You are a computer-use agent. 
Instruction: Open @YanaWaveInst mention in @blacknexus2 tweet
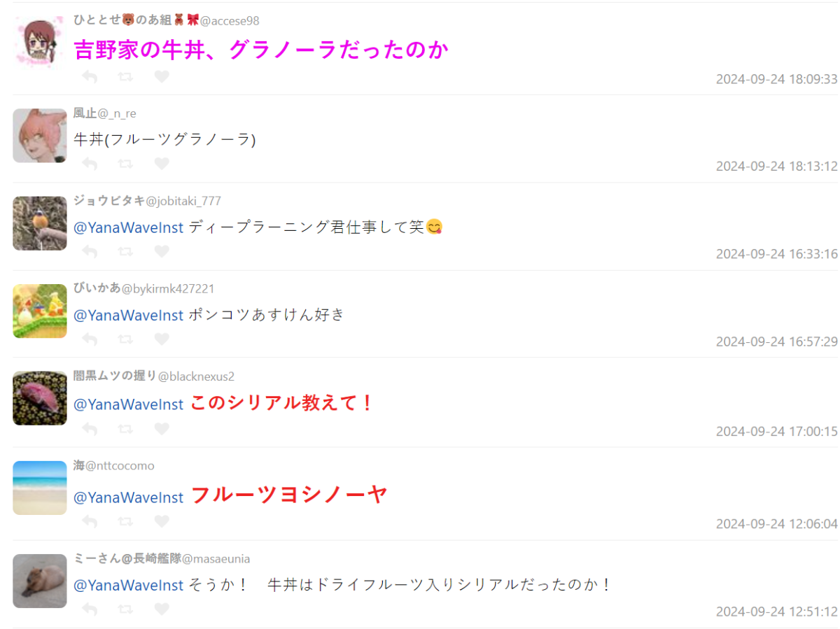tap(129, 404)
